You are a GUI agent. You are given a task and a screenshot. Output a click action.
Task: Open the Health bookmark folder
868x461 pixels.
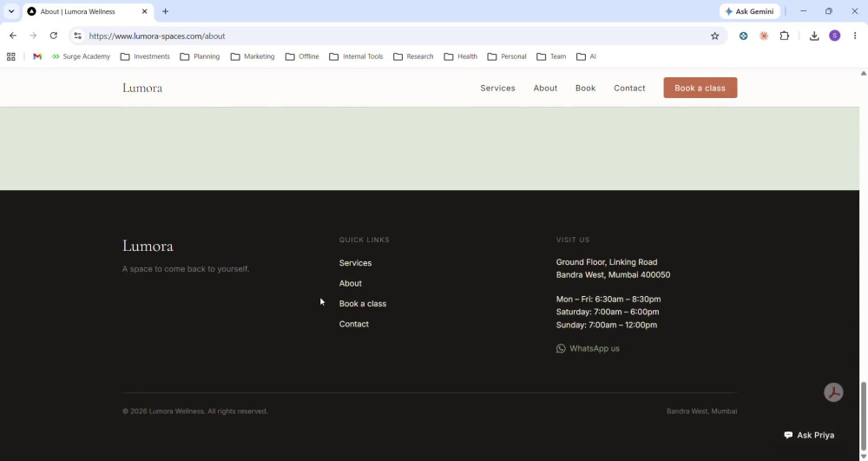(461, 56)
